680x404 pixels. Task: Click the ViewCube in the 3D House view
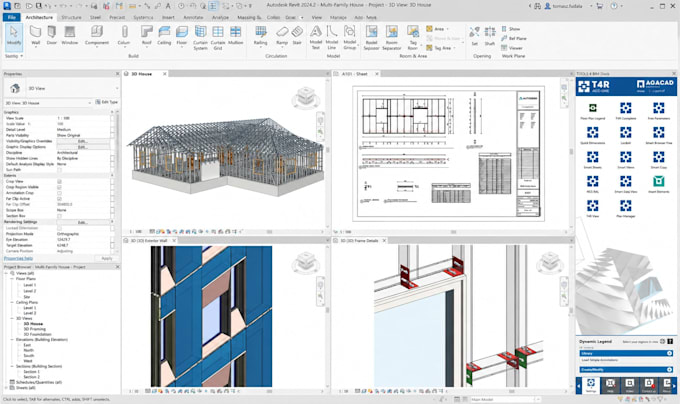[x=306, y=97]
